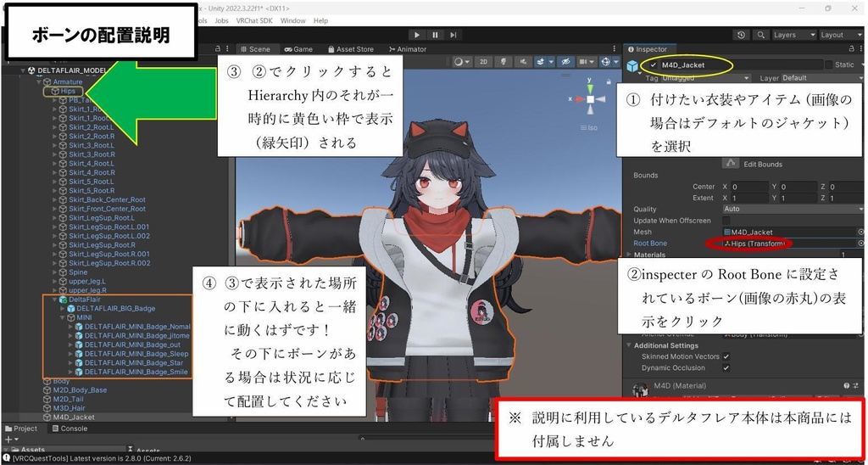
Task: Expand the Materials section
Action: tap(629, 255)
